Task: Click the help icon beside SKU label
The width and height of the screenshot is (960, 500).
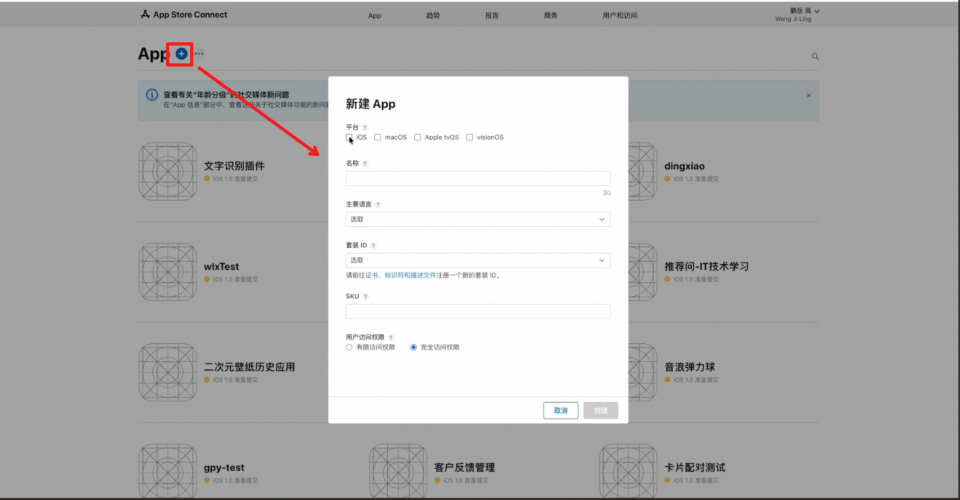Action: pos(366,297)
